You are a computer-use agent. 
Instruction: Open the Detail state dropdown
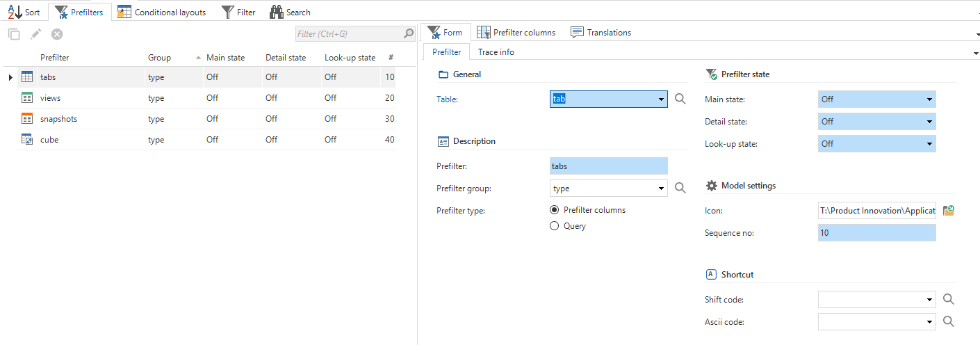click(929, 122)
